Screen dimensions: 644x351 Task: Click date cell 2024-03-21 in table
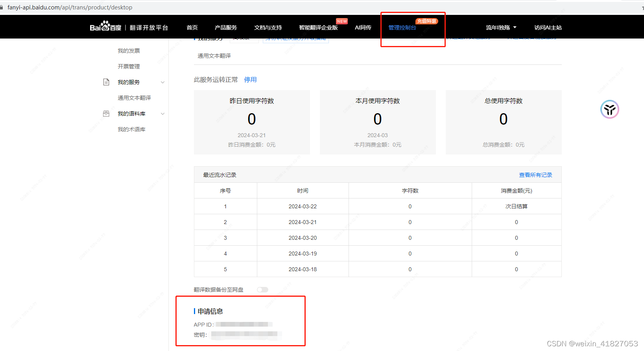[x=303, y=222]
